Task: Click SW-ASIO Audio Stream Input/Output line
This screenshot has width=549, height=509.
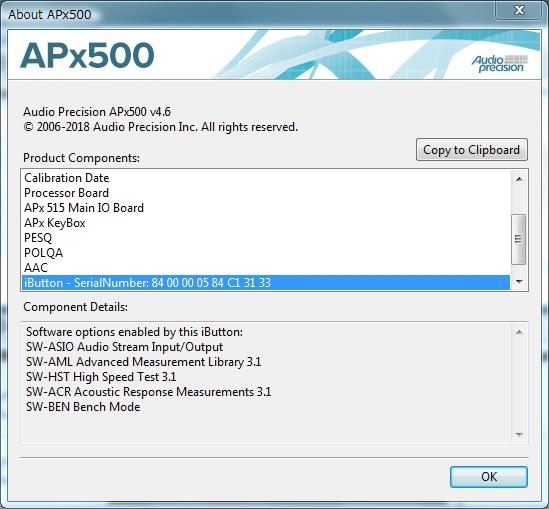Action: (x=124, y=347)
